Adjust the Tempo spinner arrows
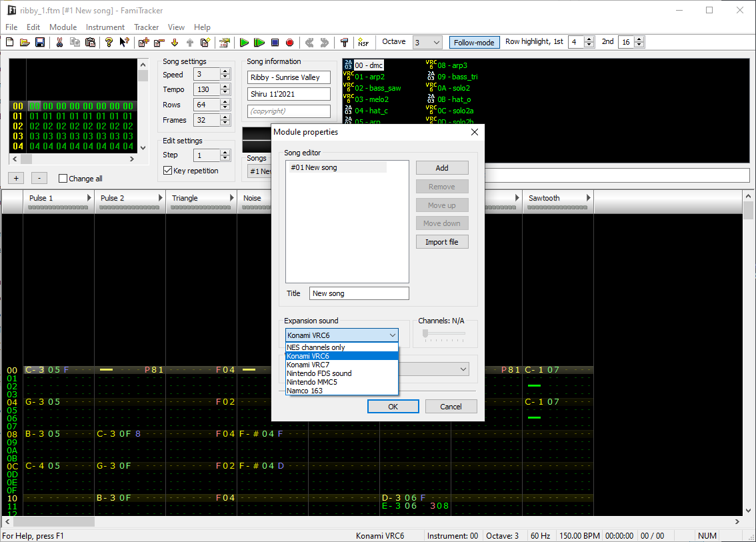The height and width of the screenshot is (542, 756). point(225,89)
